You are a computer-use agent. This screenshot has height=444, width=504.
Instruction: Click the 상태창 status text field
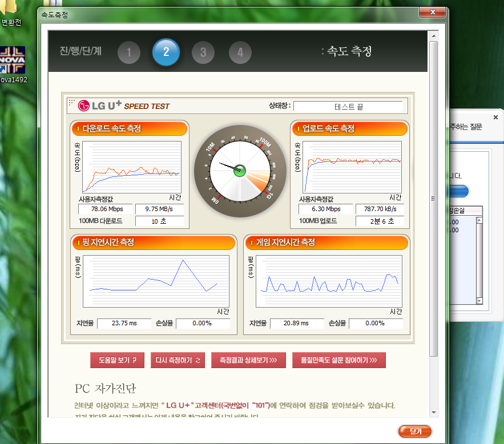[348, 106]
